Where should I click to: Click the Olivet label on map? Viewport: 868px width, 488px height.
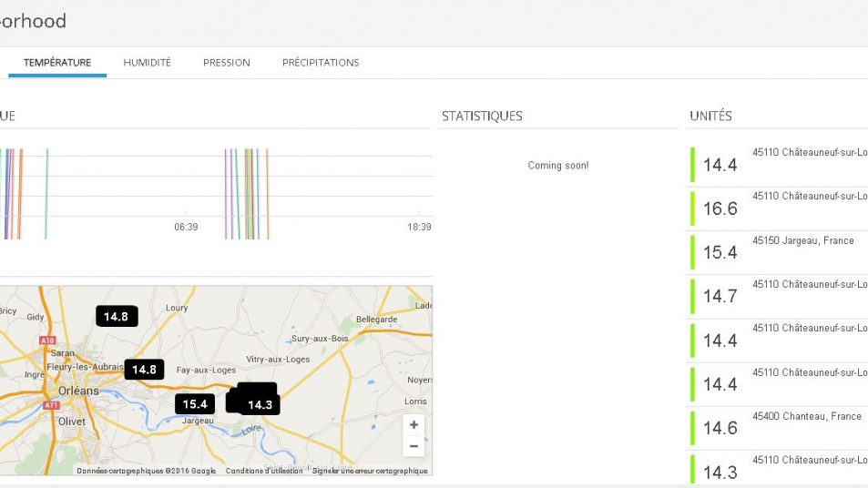(x=72, y=421)
